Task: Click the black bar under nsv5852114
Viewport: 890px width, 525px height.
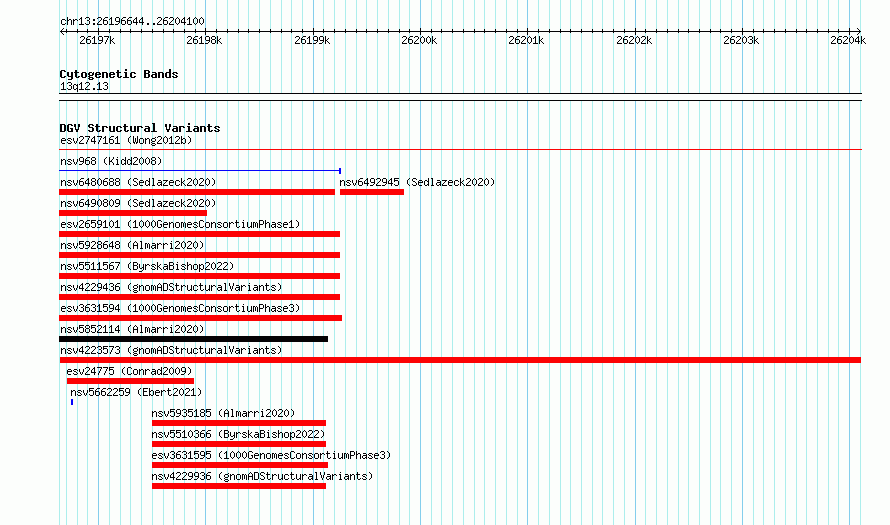Action: 194,339
